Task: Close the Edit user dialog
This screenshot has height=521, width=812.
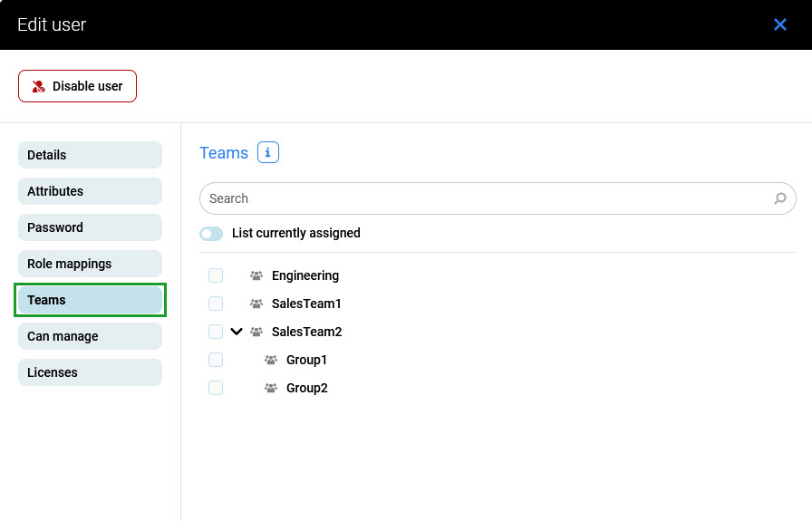Action: coord(779,24)
